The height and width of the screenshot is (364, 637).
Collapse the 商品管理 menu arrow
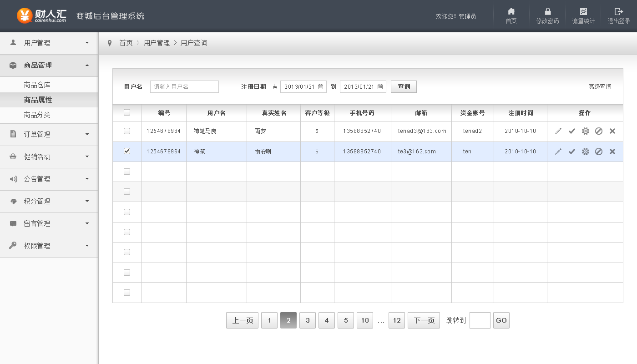[87, 65]
